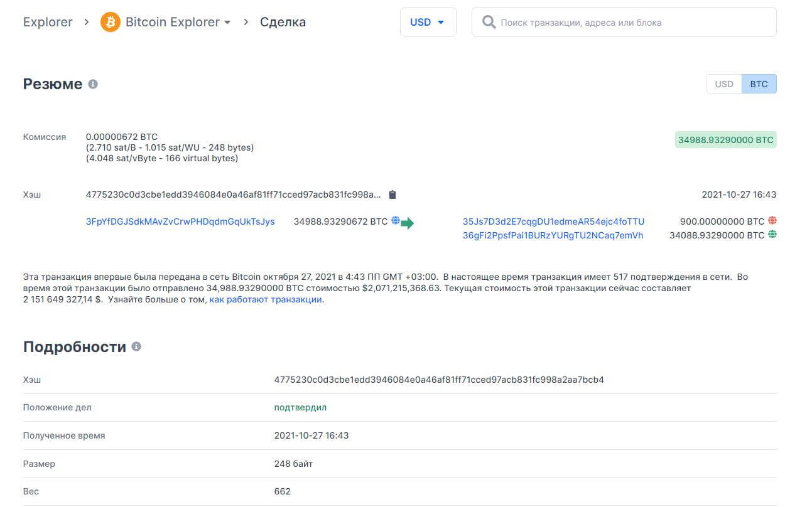Open input address 3FpYfDGJSdkMAvZvCrwPHDqdmGqUkTsJys
The image size is (812, 507).
(180, 221)
